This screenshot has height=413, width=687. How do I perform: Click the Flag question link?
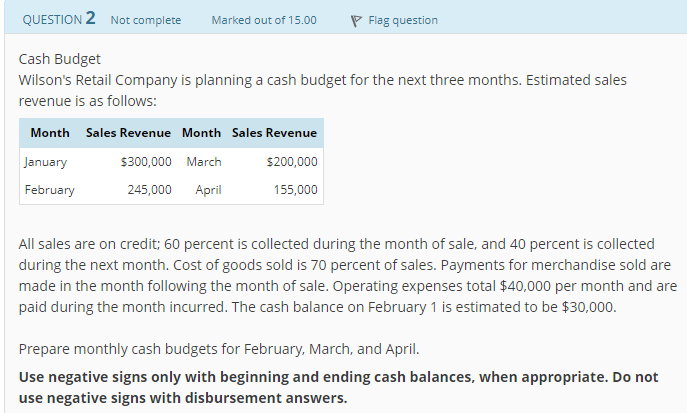coord(403,20)
